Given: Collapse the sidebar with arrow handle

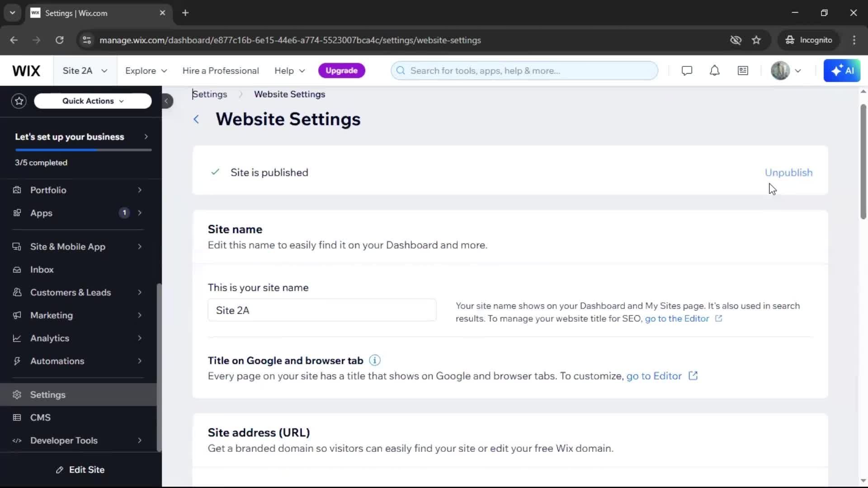Looking at the screenshot, I should click(x=166, y=101).
